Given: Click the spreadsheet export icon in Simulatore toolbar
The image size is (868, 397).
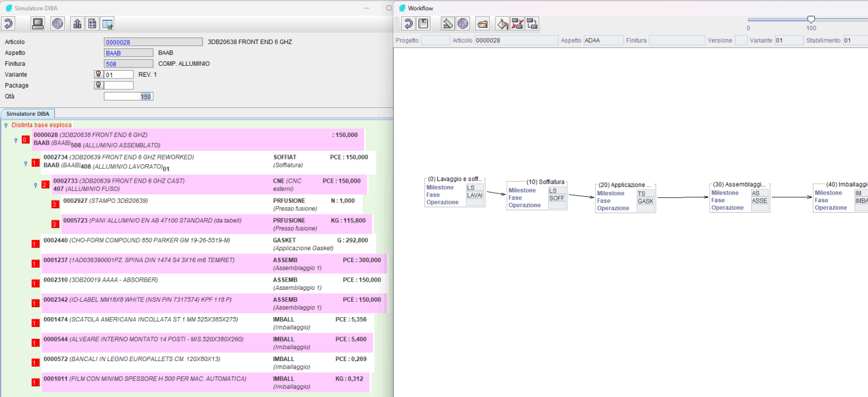Looking at the screenshot, I should pos(108,23).
